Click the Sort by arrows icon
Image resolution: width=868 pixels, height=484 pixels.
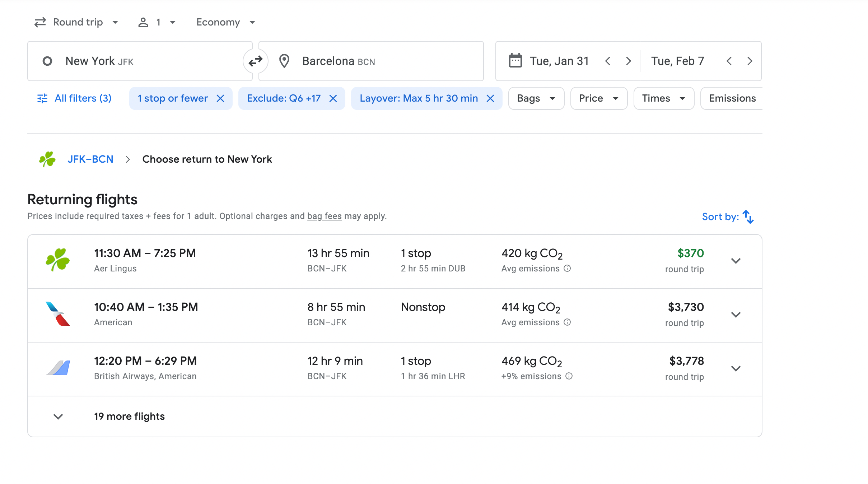coord(748,217)
